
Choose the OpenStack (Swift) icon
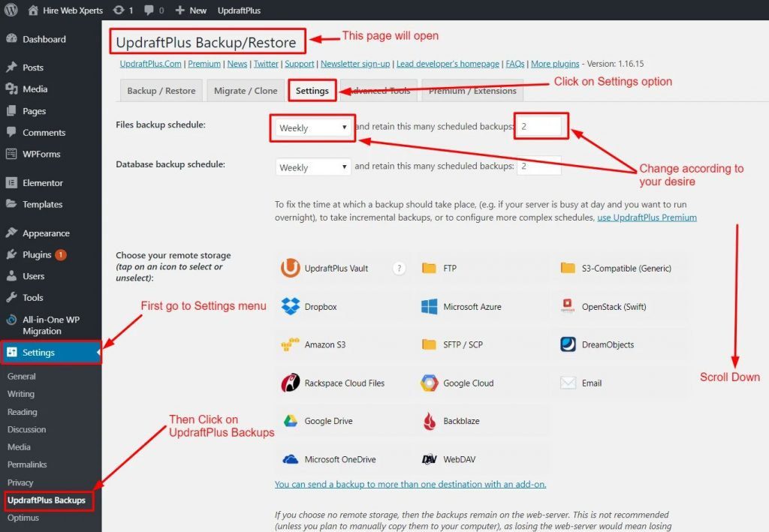pyautogui.click(x=568, y=306)
